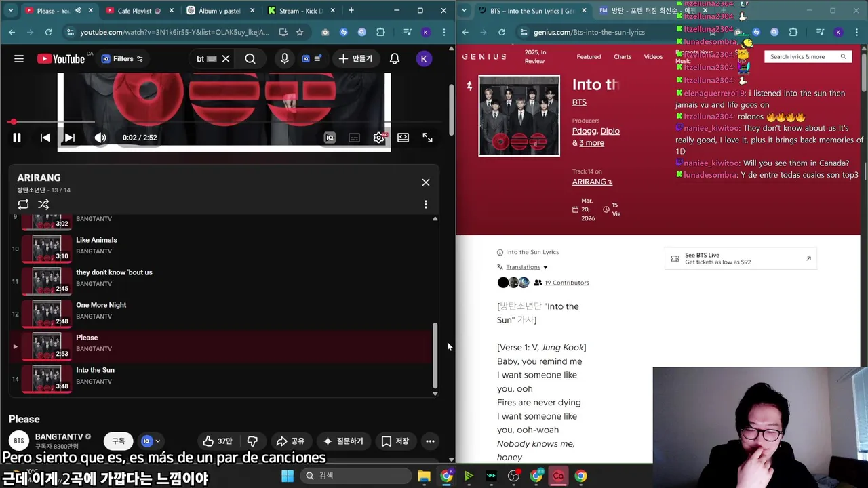This screenshot has height=488, width=868.
Task: Toggle subtitles in the YouTube player
Action: coord(354,138)
